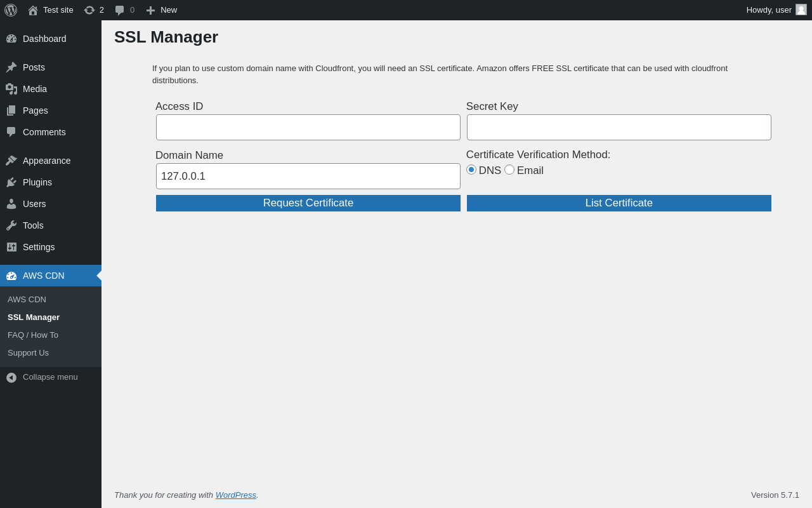The height and width of the screenshot is (508, 812).
Task: Follow the WordPress footer link
Action: 236,495
